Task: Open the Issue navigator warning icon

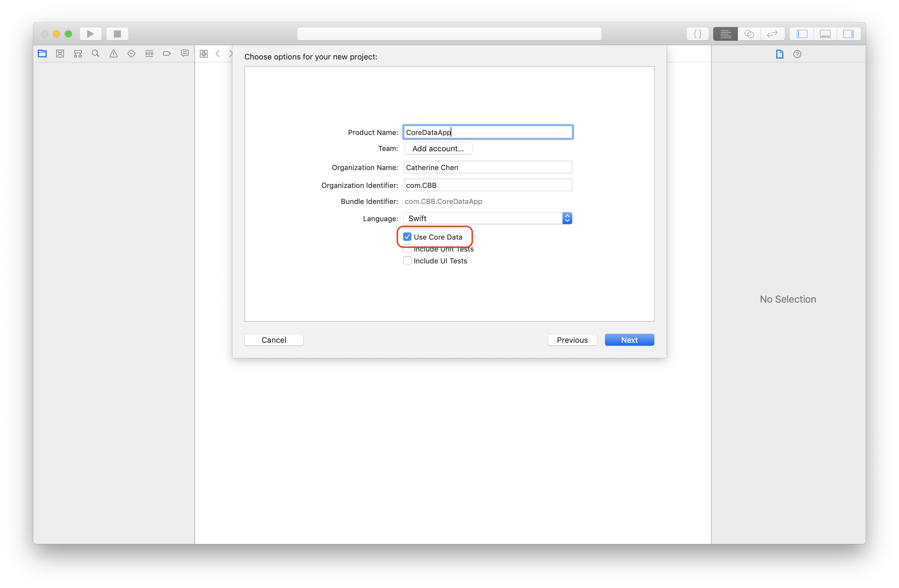Action: pyautogui.click(x=113, y=54)
